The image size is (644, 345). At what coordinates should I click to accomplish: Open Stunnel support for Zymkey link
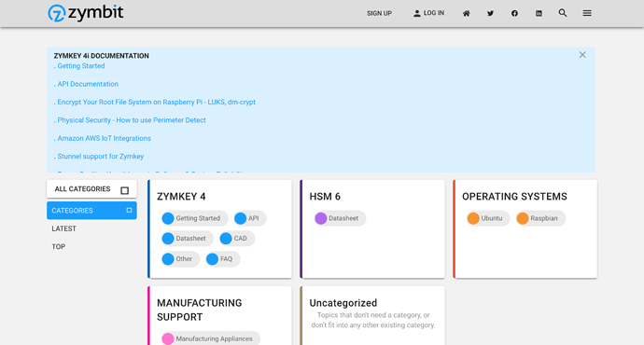point(101,157)
